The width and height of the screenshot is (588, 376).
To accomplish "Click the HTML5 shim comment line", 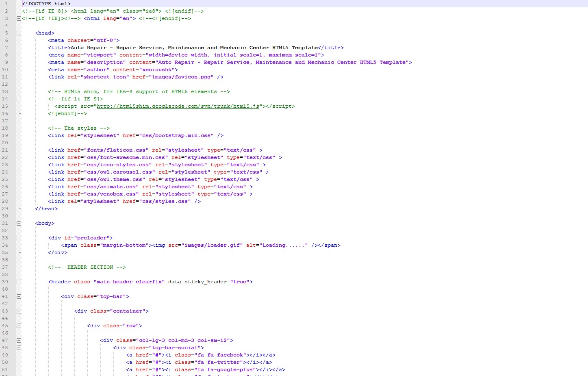I will (139, 91).
